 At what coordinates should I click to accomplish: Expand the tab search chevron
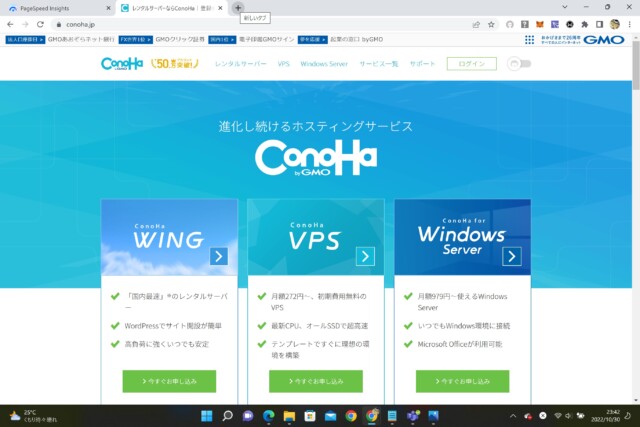click(x=565, y=7)
